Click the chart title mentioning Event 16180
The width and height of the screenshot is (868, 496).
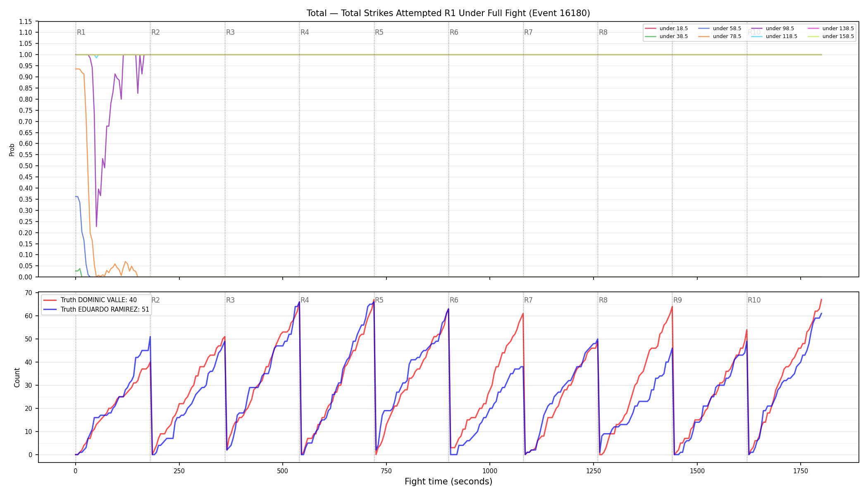coord(448,13)
